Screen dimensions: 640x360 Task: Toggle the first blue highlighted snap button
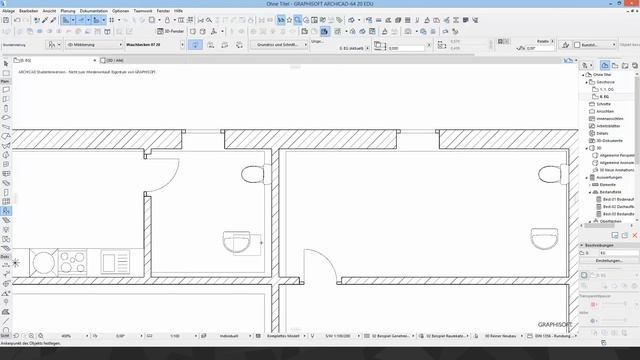[66, 20]
